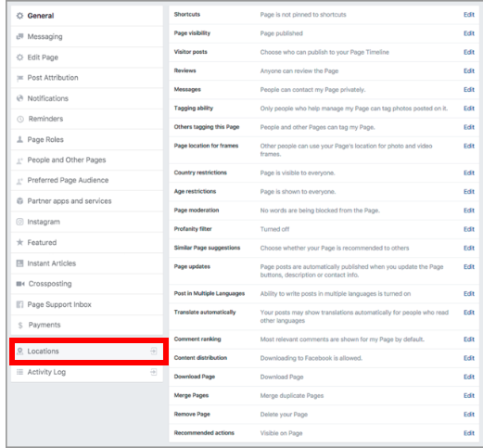Image resolution: width=483 pixels, height=448 pixels.
Task: Edit Others tagging this Page
Action: [469, 127]
